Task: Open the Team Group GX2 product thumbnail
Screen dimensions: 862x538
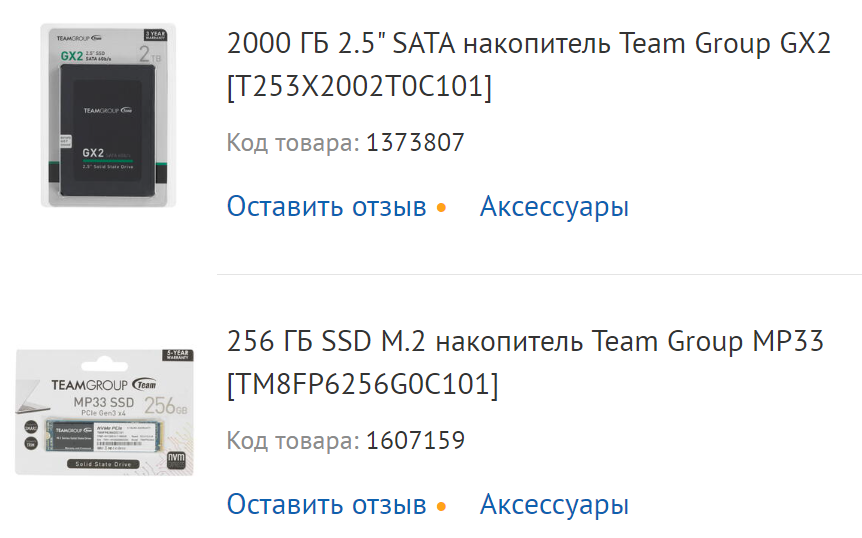Action: pyautogui.click(x=108, y=115)
